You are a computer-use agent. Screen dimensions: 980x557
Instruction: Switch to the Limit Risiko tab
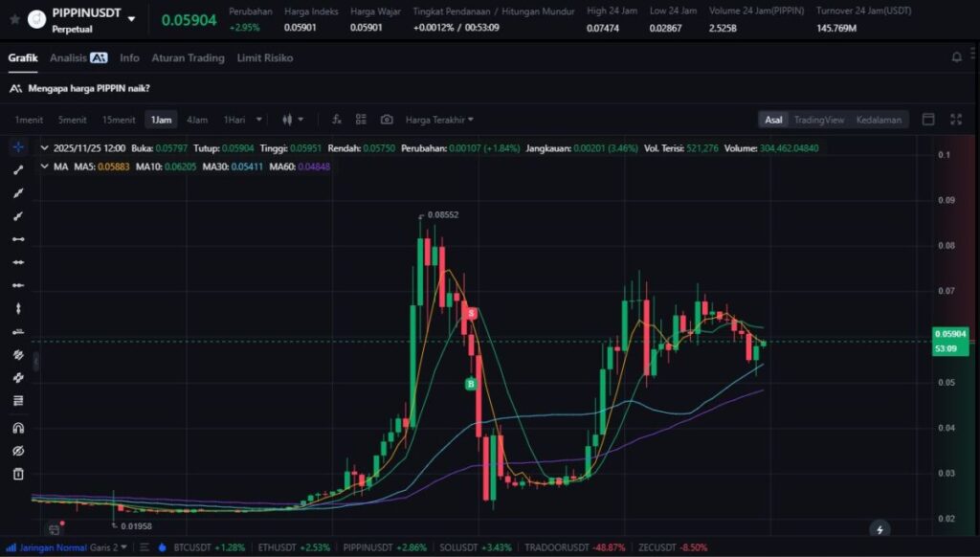pos(264,57)
